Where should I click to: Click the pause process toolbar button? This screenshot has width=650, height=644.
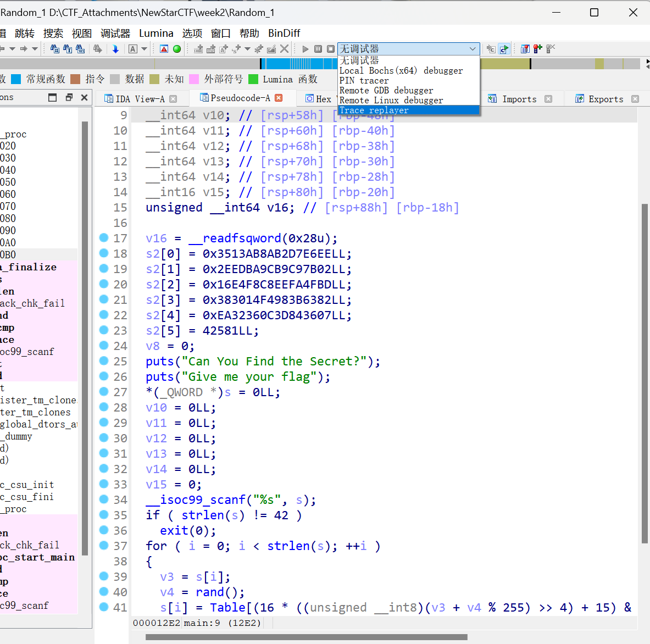click(x=318, y=49)
